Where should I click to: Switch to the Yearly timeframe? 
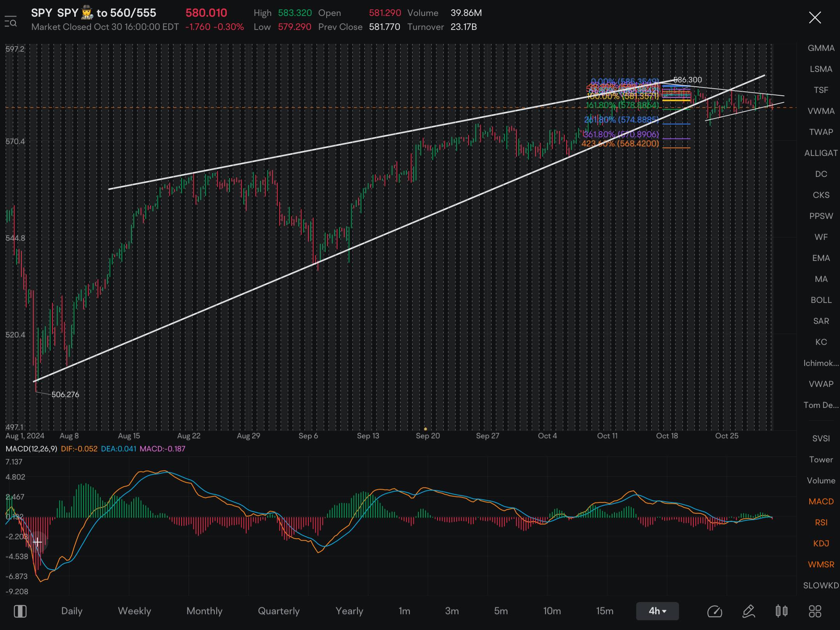click(x=349, y=611)
